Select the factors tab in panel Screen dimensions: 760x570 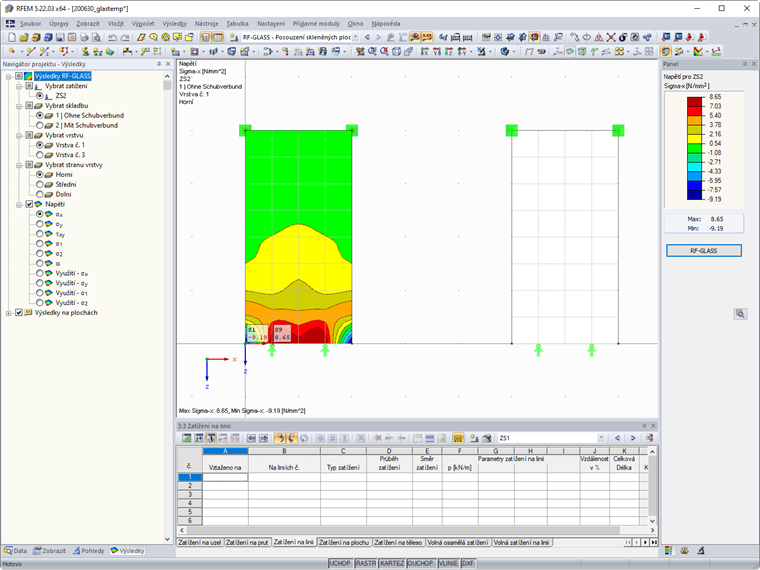tap(685, 551)
